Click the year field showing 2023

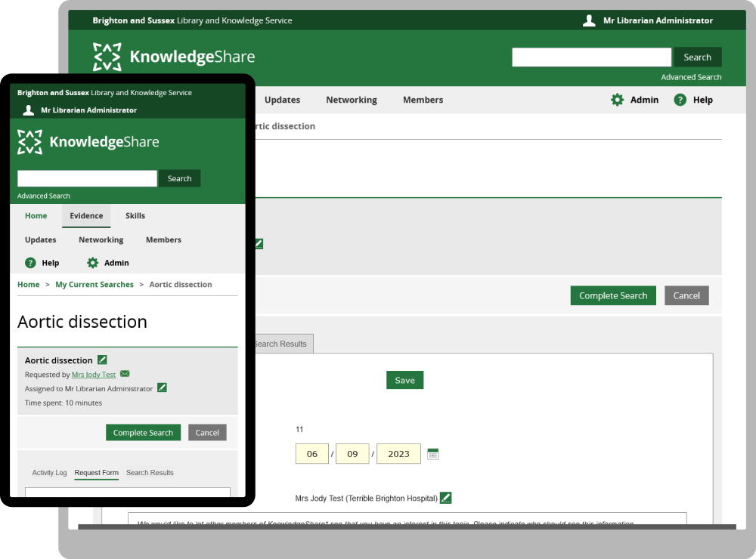point(398,454)
